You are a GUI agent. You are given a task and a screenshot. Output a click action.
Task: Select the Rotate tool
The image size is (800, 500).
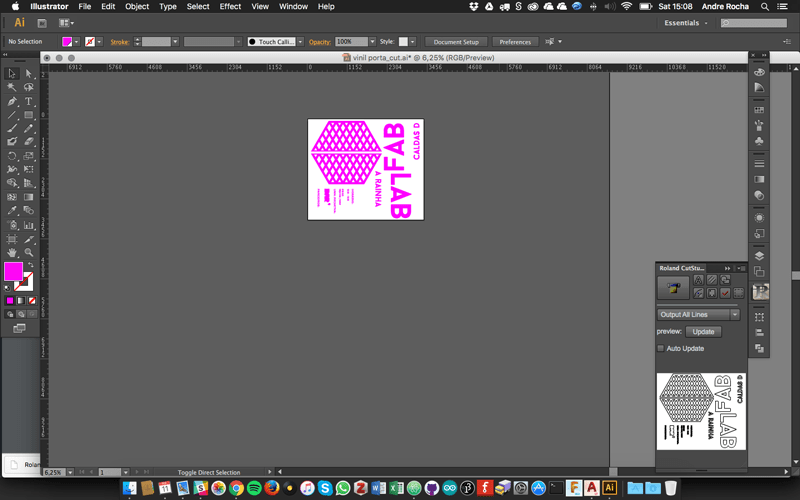[12, 156]
